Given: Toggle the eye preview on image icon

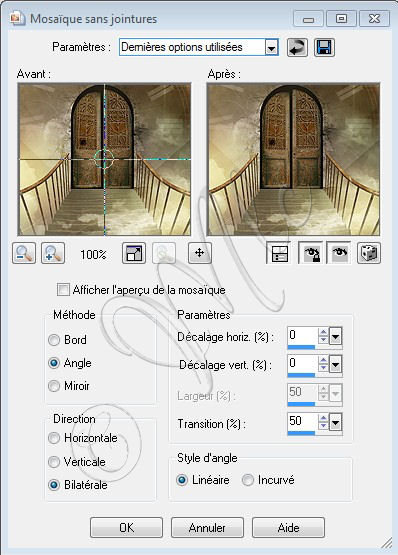Looking at the screenshot, I should [339, 253].
